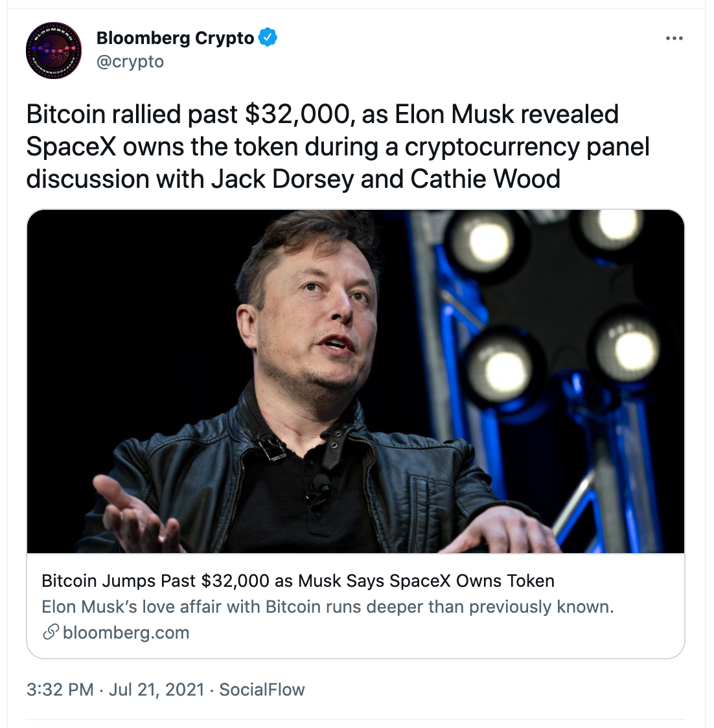Open the article card photo

click(355, 381)
